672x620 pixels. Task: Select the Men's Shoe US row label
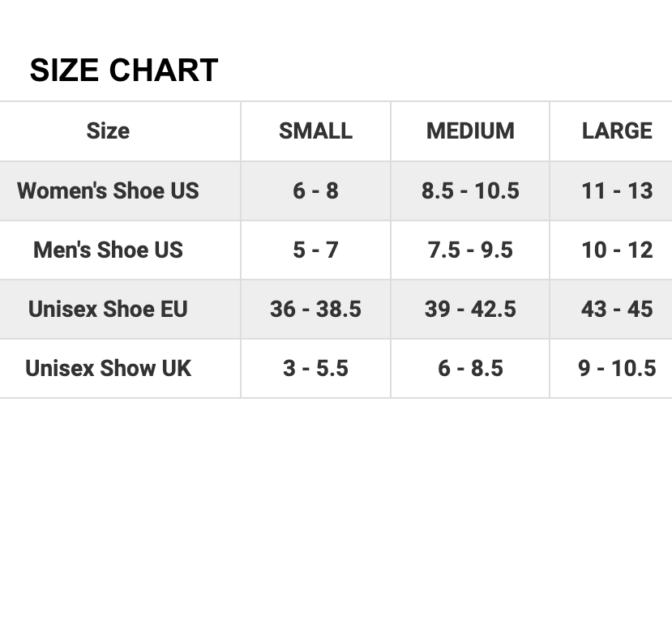click(108, 250)
